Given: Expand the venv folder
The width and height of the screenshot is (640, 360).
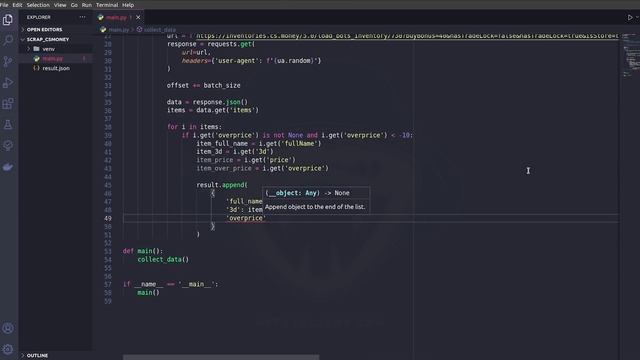Looking at the screenshot, I should pyautogui.click(x=56, y=49).
